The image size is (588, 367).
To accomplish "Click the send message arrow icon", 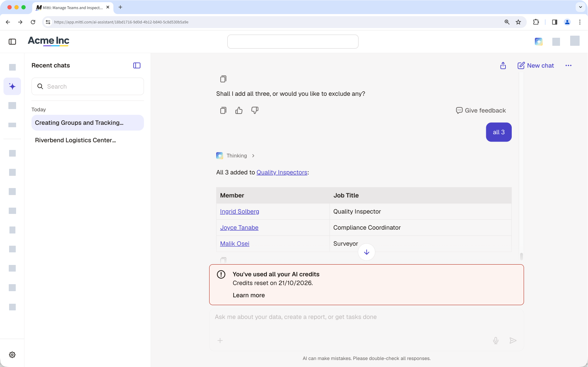I will pos(513,340).
